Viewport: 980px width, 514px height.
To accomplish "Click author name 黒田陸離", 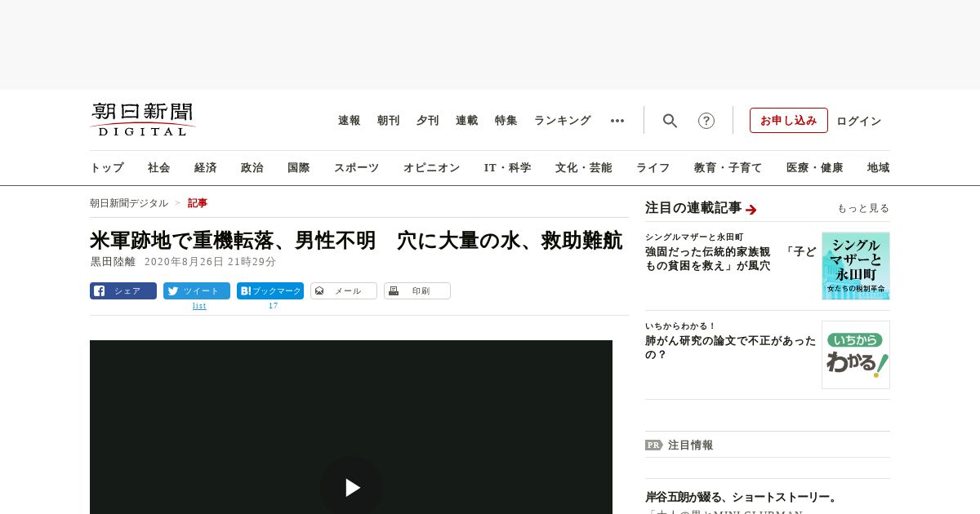I will (x=113, y=262).
